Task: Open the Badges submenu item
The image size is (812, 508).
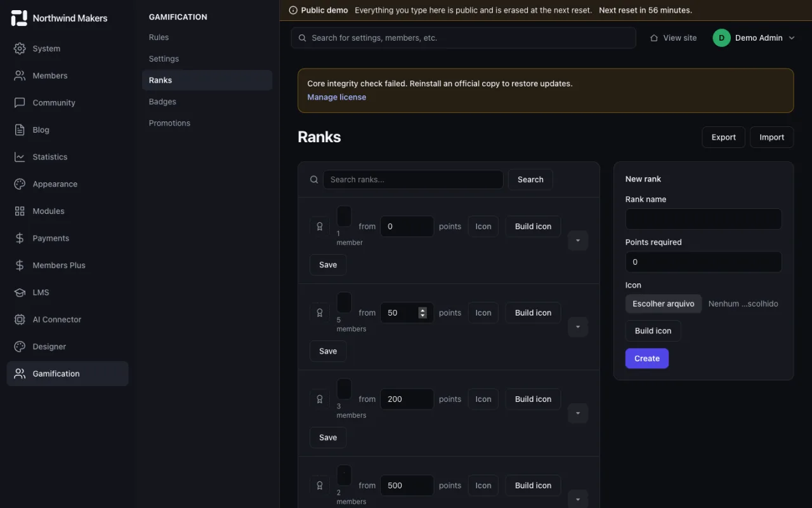Action: tap(207, 102)
